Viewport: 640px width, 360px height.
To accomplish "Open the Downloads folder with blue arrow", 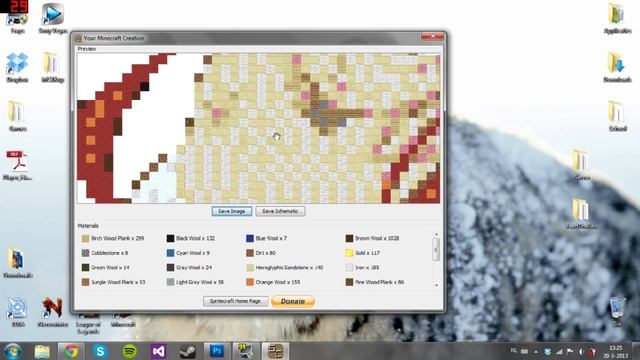I will point(617,67).
